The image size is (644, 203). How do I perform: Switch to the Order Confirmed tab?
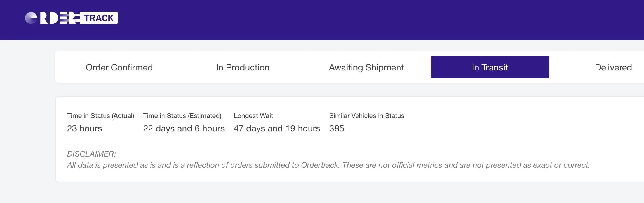pos(119,67)
